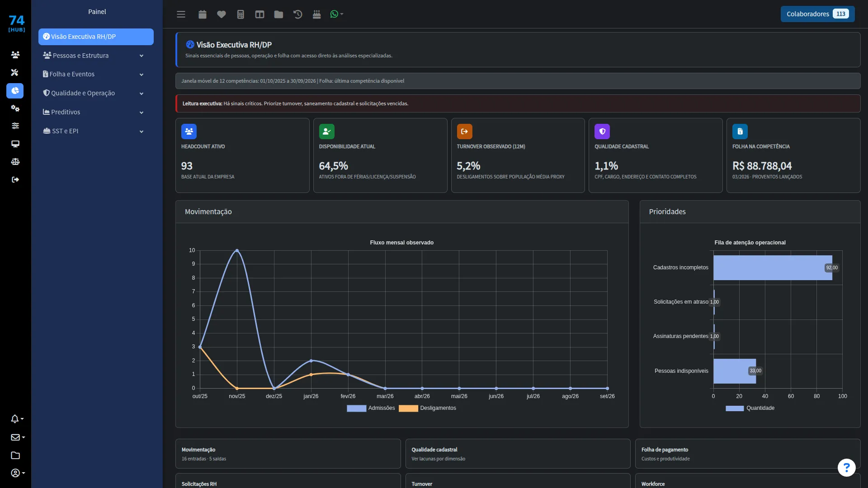Viewport: 868px width, 488px height.
Task: Open the folder icon in top toolbar
Action: coord(278,14)
